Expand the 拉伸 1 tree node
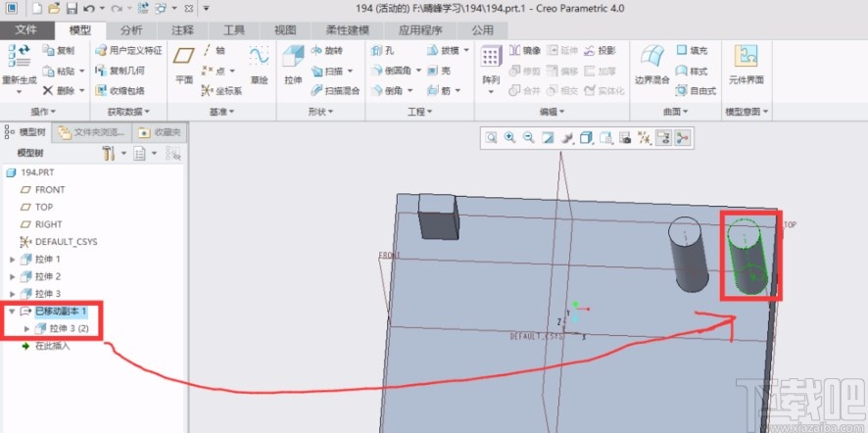This screenshot has height=433, width=868. tap(12, 260)
